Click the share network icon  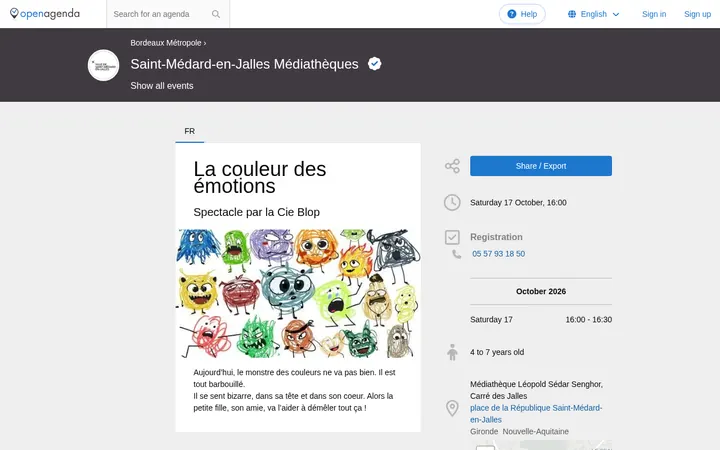pos(452,166)
